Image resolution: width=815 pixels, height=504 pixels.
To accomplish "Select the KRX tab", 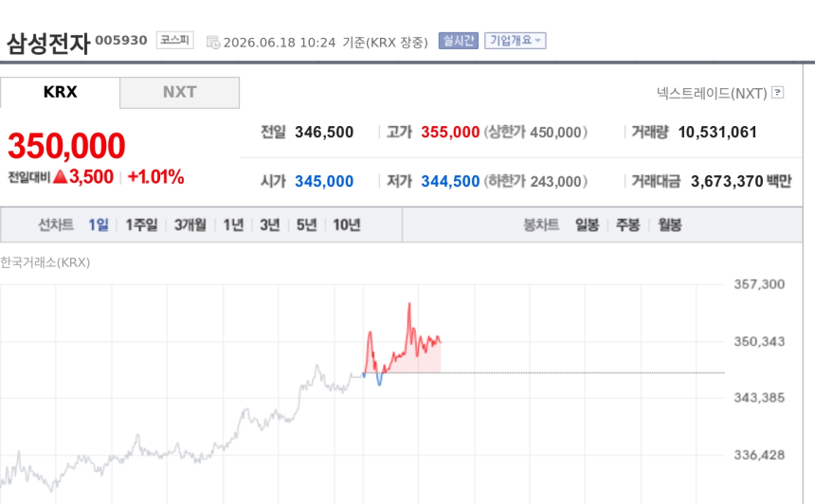I will pos(60,93).
